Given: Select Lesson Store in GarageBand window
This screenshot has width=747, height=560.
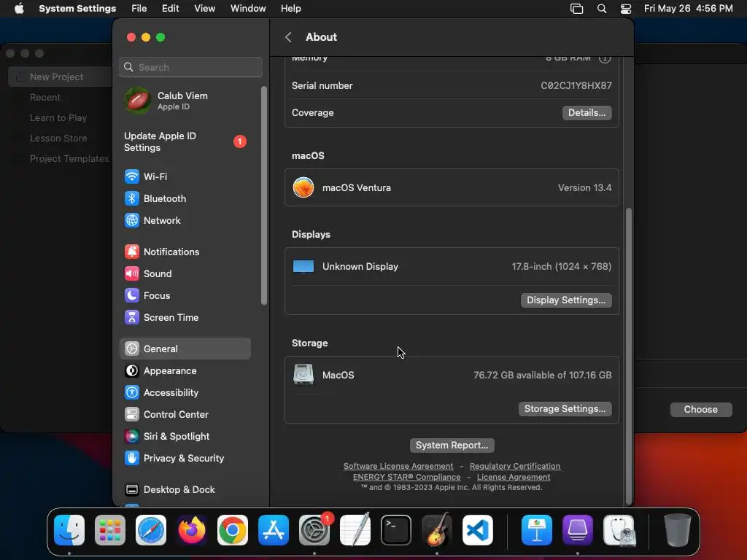Looking at the screenshot, I should tap(58, 138).
